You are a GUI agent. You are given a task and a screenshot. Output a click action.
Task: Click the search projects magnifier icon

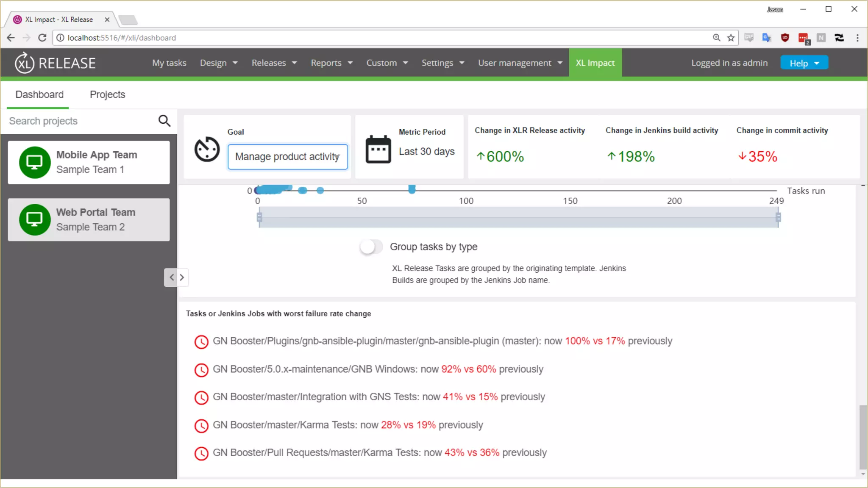164,121
